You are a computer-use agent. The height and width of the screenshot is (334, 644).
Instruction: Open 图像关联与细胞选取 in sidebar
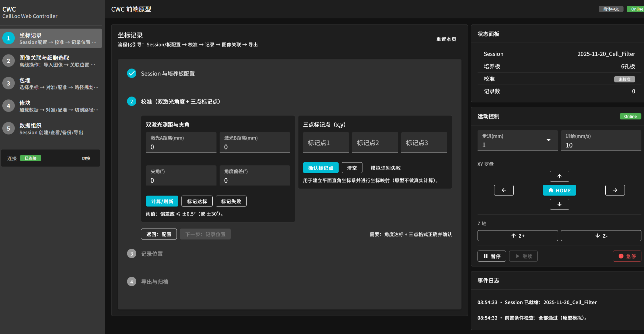(x=51, y=61)
